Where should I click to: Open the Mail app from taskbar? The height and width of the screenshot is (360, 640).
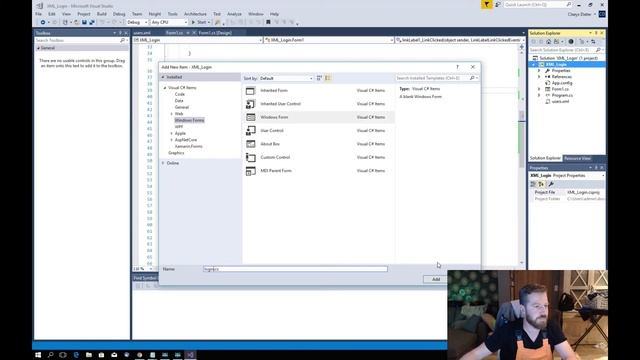[x=114, y=355]
